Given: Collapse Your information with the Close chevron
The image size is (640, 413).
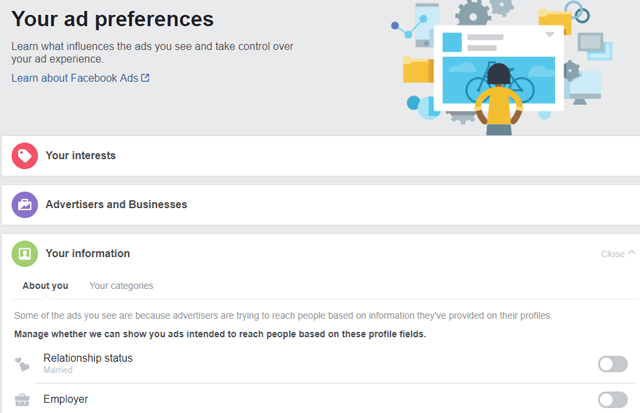Looking at the screenshot, I should (x=632, y=253).
